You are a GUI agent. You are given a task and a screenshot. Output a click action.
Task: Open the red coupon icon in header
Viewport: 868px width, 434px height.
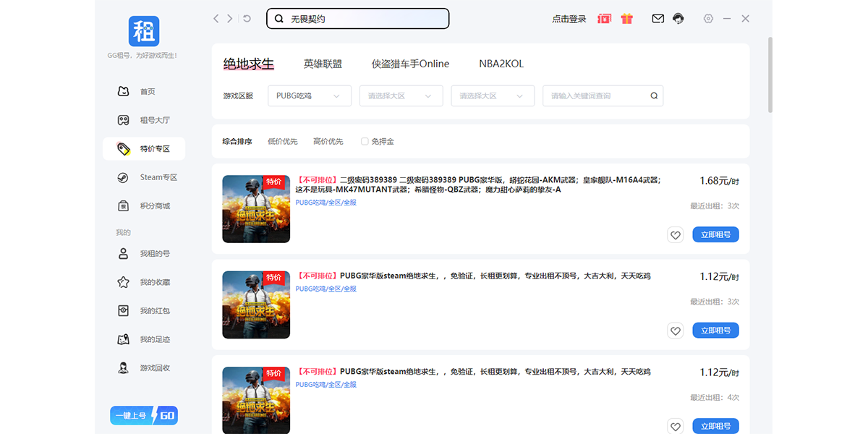pos(605,19)
